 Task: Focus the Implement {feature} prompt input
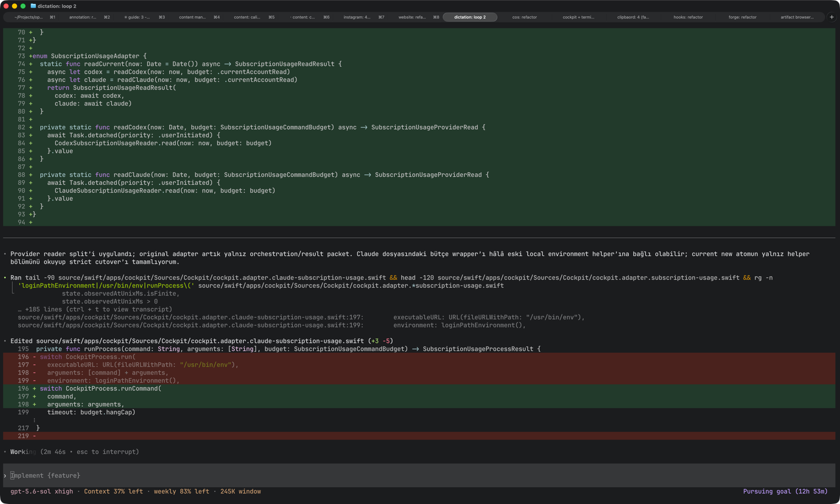(x=419, y=476)
